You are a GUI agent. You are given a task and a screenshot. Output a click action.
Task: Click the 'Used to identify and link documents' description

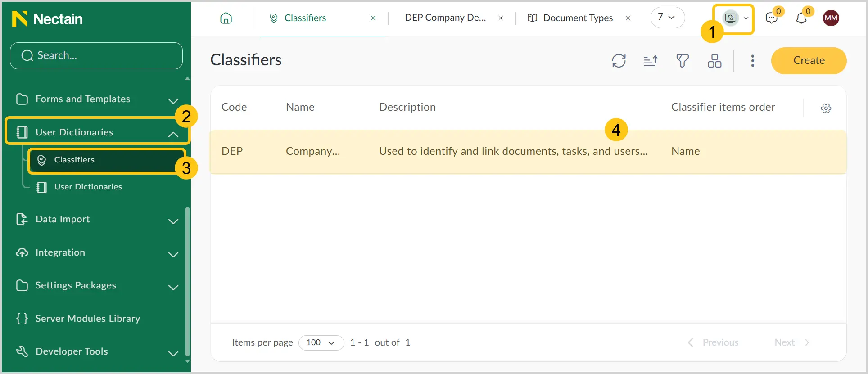513,151
